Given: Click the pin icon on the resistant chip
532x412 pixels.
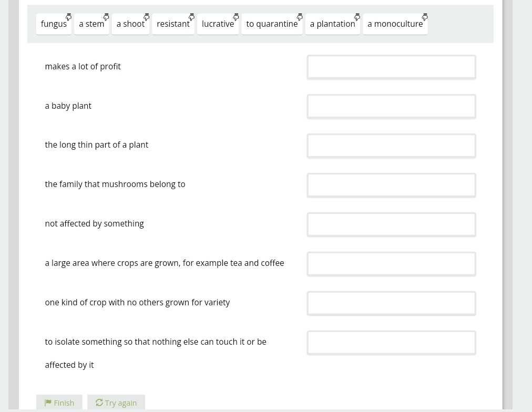Looking at the screenshot, I should click(191, 17).
